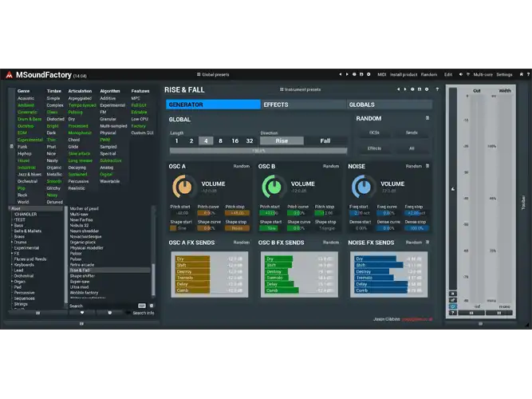Set Length to 2

(x=191, y=141)
